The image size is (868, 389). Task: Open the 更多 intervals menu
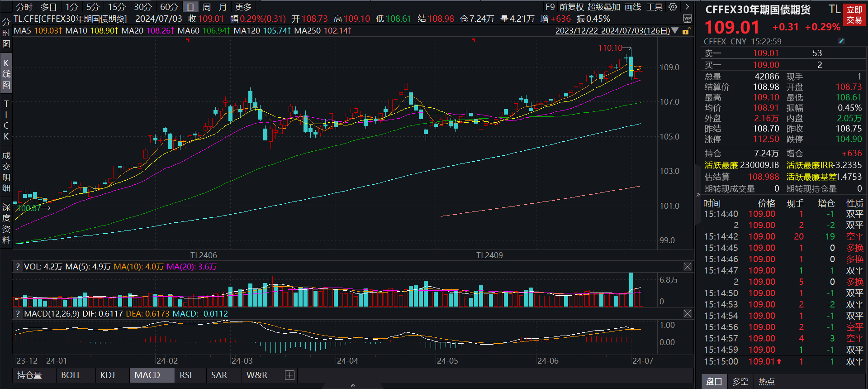[243, 7]
